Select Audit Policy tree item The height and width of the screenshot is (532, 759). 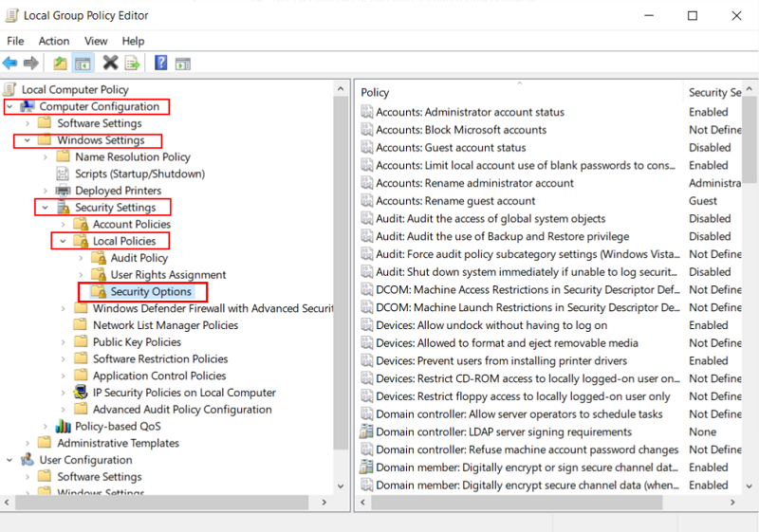pos(139,258)
